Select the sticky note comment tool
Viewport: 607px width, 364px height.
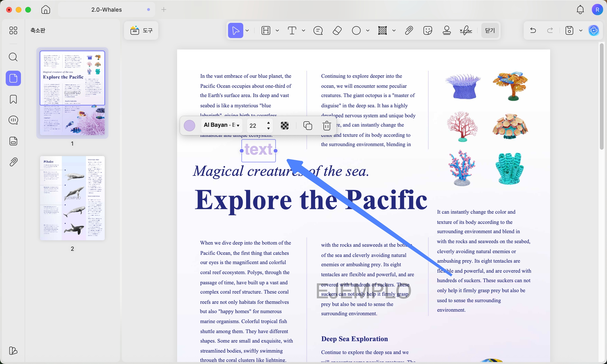pyautogui.click(x=318, y=31)
